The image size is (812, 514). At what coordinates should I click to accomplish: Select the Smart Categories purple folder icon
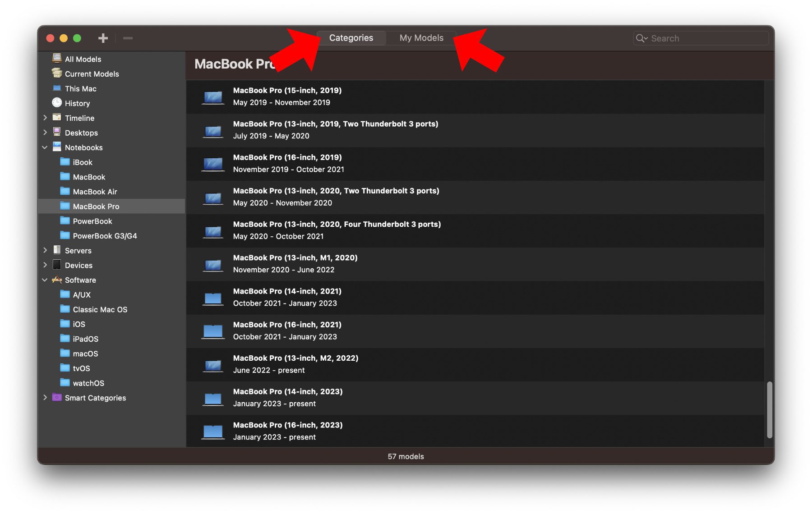point(57,397)
